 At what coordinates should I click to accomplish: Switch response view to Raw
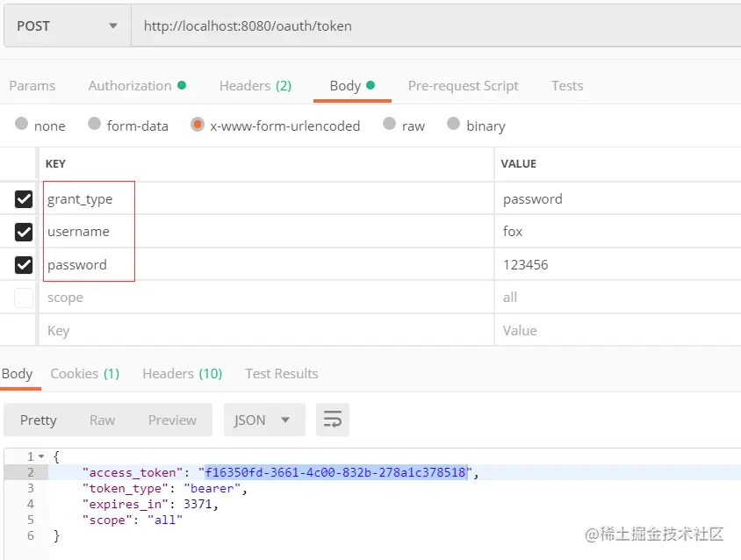pyautogui.click(x=102, y=420)
